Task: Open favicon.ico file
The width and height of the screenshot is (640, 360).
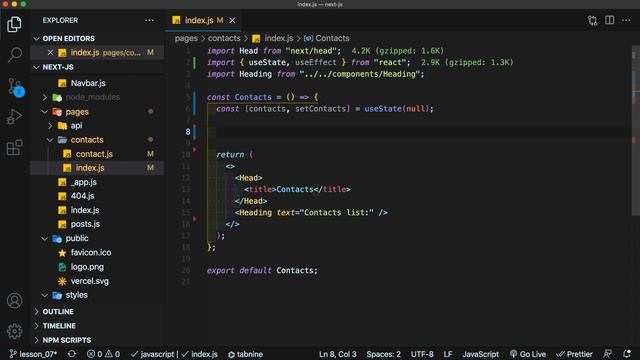Action: click(91, 253)
